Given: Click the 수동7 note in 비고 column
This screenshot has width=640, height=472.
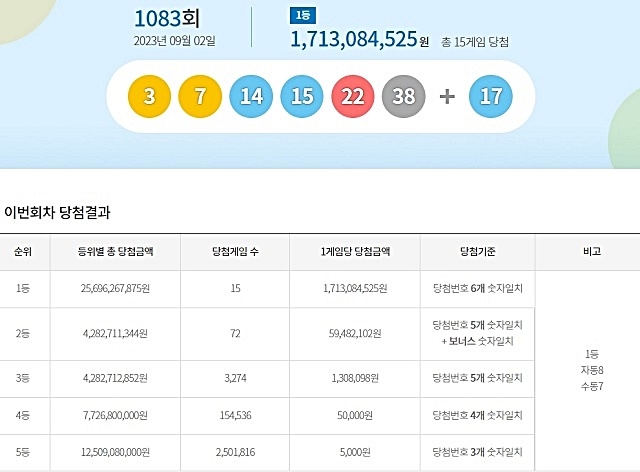Looking at the screenshot, I should tap(592, 386).
